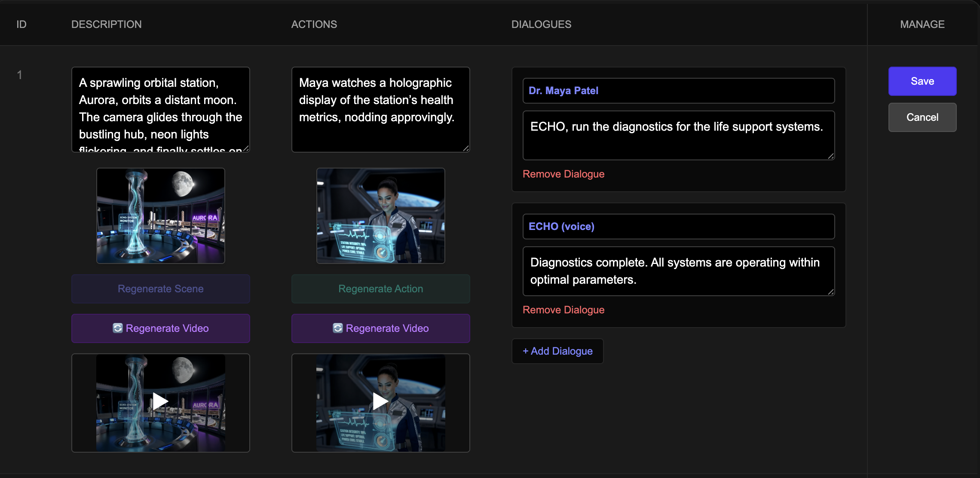This screenshot has width=980, height=478.
Task: Click into the scene description text area
Action: 160,109
